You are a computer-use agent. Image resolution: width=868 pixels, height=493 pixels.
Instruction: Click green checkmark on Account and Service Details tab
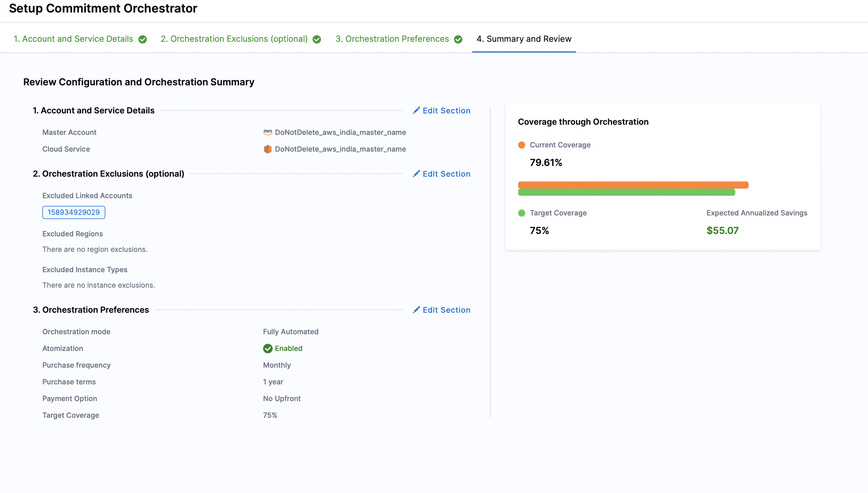click(x=143, y=39)
